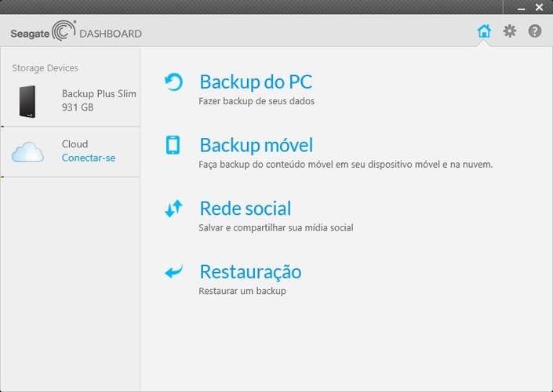This screenshot has height=392, width=553.
Task: Click the Conectar-se cloud link
Action: (x=89, y=158)
